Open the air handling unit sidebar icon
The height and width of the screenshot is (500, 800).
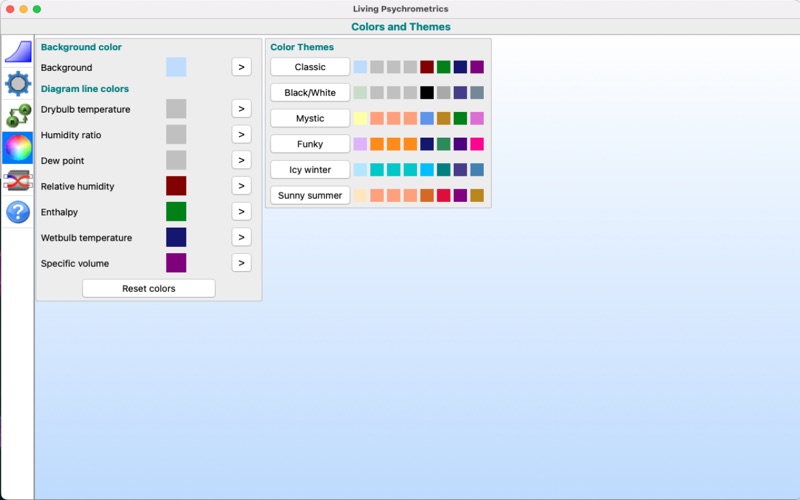point(18,180)
